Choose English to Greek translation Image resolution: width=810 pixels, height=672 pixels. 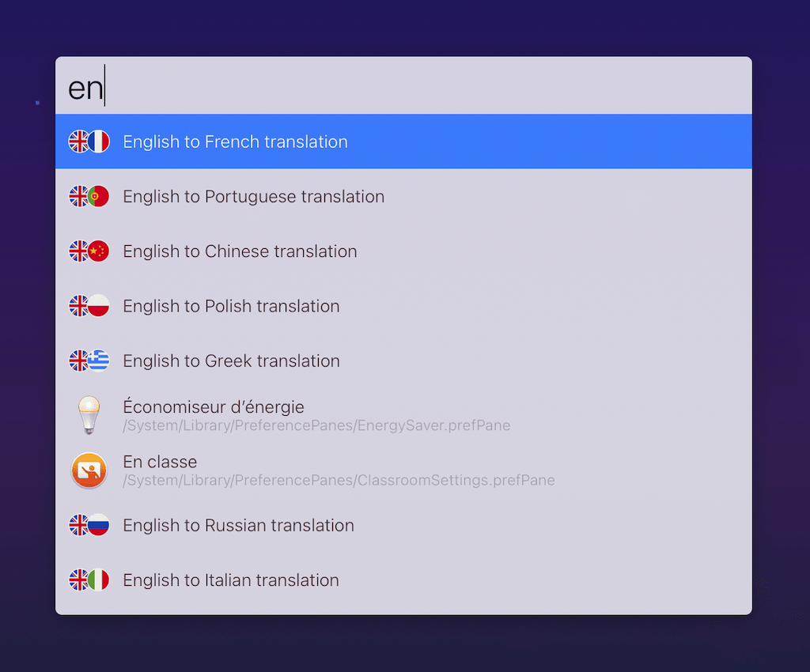coord(231,361)
